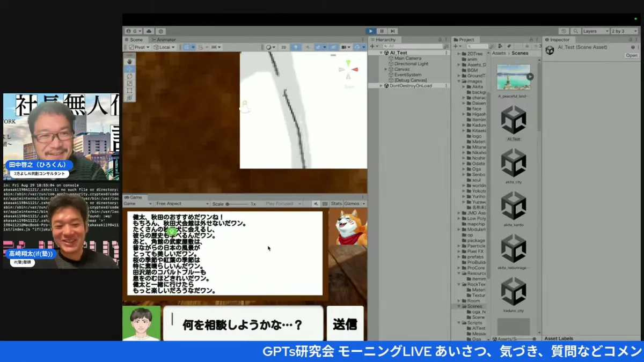The width and height of the screenshot is (644, 362).
Task: Open Scene tab three-dot options menu
Action: [x=363, y=40]
